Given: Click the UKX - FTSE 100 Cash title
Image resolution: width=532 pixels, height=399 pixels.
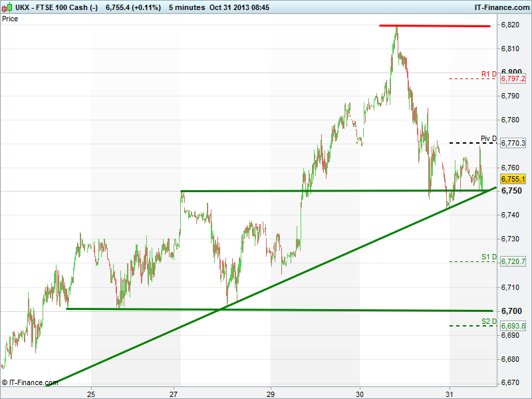Looking at the screenshot, I should click(57, 7).
